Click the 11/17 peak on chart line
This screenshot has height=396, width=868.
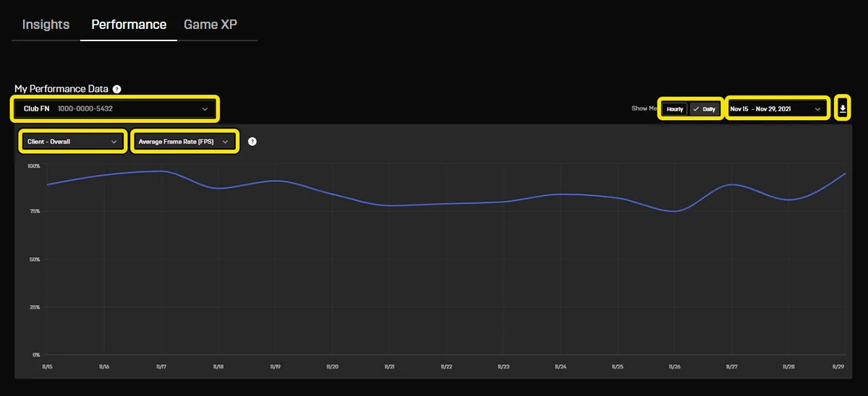[x=160, y=171]
